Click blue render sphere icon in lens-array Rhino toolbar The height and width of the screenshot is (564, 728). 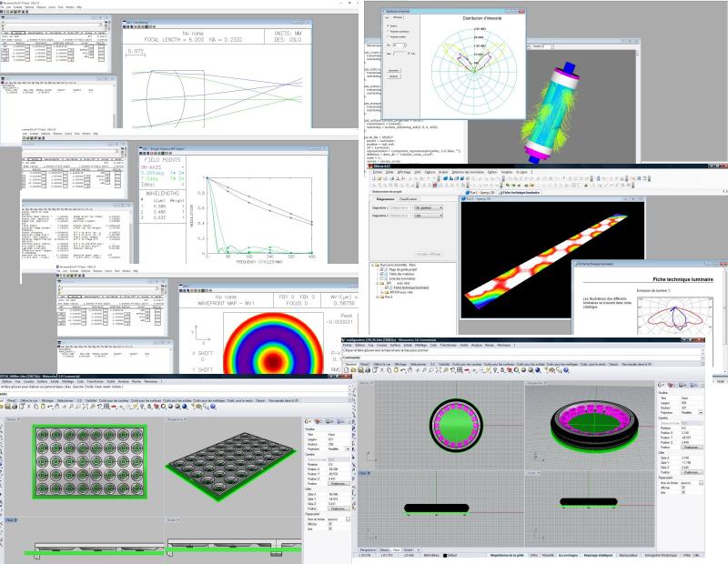coord(185,407)
